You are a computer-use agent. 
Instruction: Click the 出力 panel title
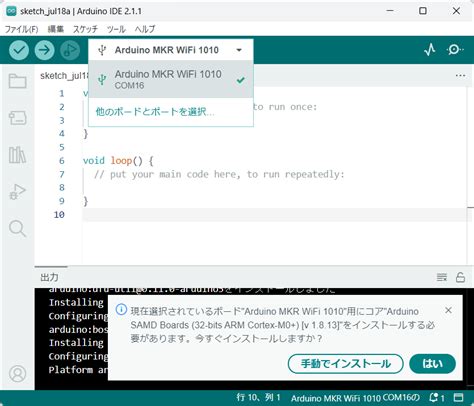coord(49,277)
